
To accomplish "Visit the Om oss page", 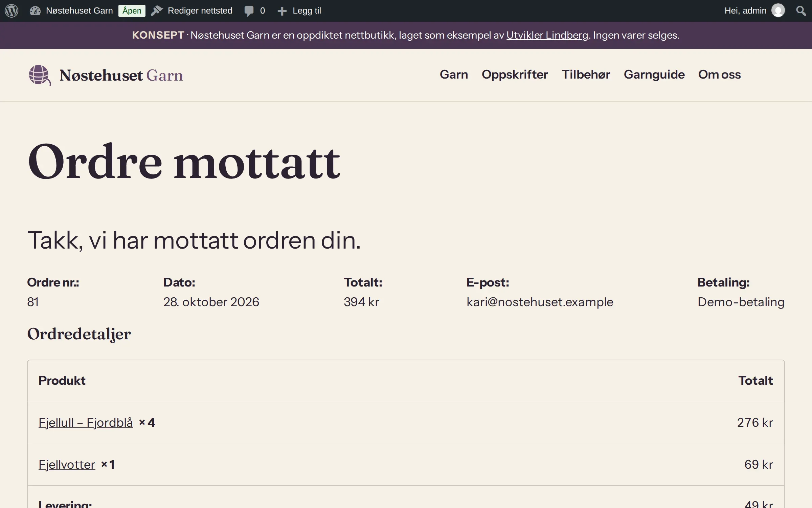I will [x=719, y=75].
